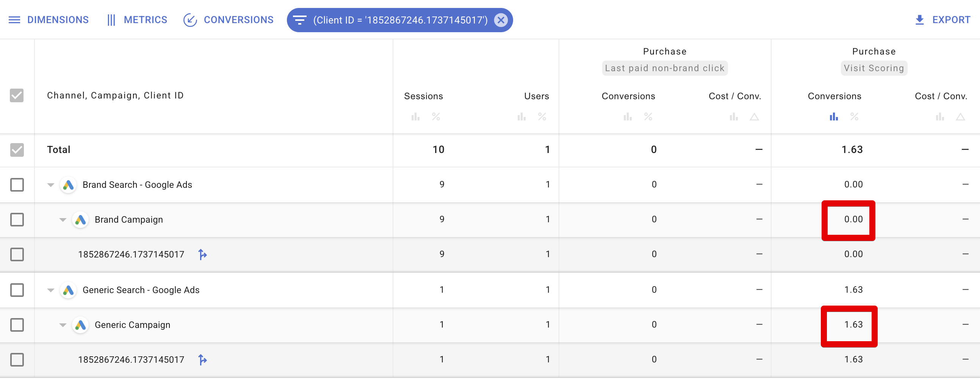Screen dimensions: 980x387
Task: Check the Generic Campaign row checkbox
Action: coord(17,325)
